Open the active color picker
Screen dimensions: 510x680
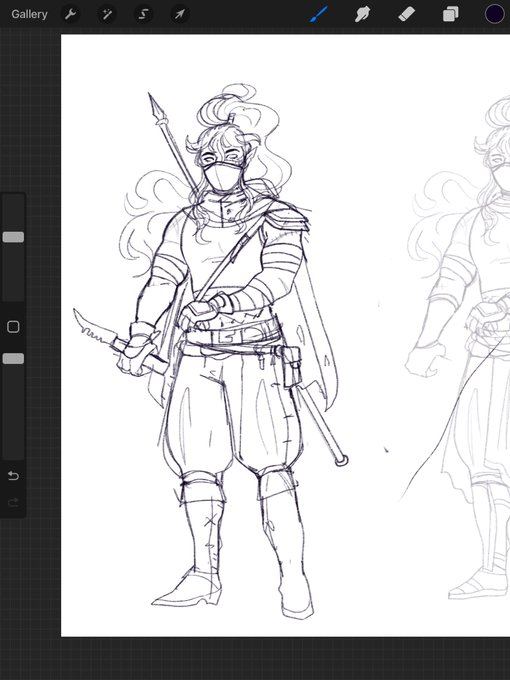(494, 14)
